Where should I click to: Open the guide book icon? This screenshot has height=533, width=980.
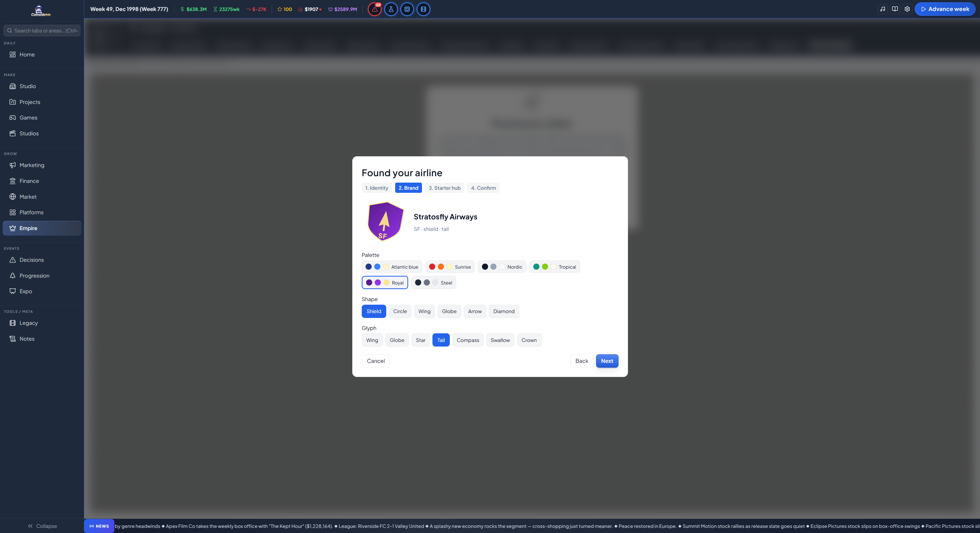895,9
